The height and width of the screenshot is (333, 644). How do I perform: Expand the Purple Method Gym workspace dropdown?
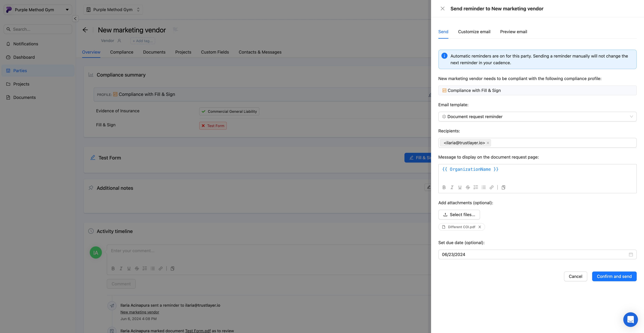(38, 10)
